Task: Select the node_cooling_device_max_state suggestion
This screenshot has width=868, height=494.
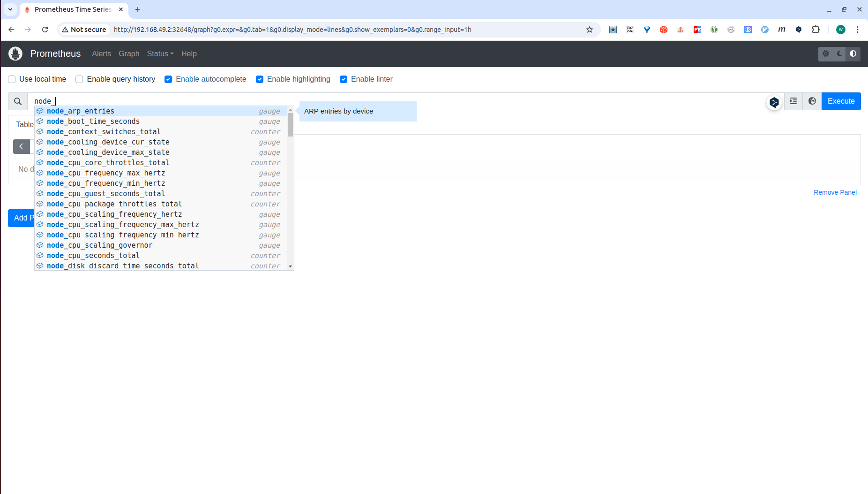Action: pos(161,152)
